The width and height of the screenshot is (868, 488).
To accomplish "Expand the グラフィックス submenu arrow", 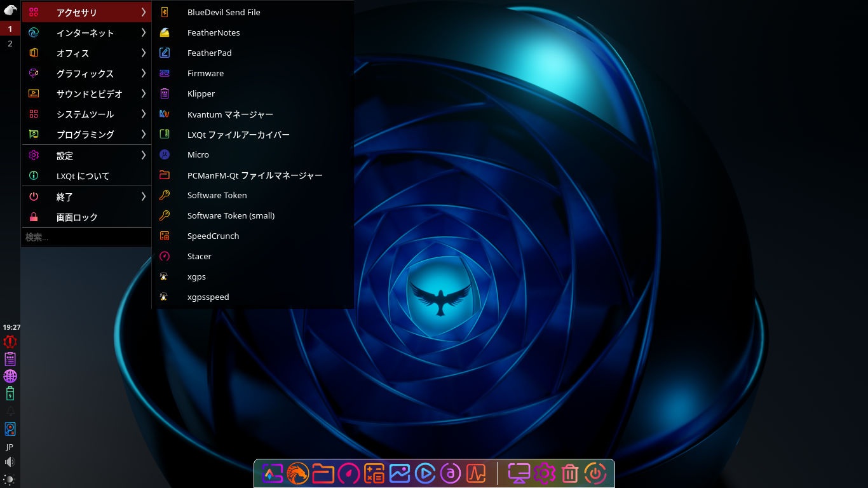I will pyautogui.click(x=144, y=73).
